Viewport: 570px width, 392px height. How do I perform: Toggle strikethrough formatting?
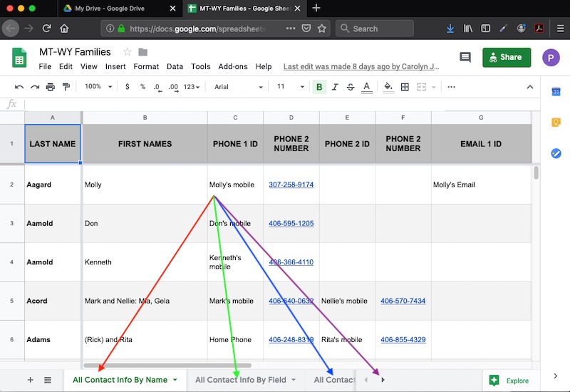[x=351, y=87]
